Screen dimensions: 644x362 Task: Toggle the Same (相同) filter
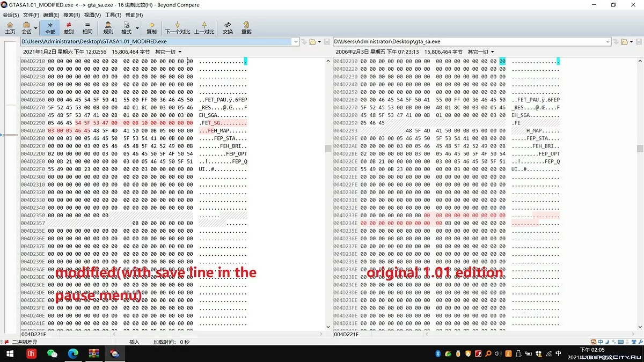[87, 28]
